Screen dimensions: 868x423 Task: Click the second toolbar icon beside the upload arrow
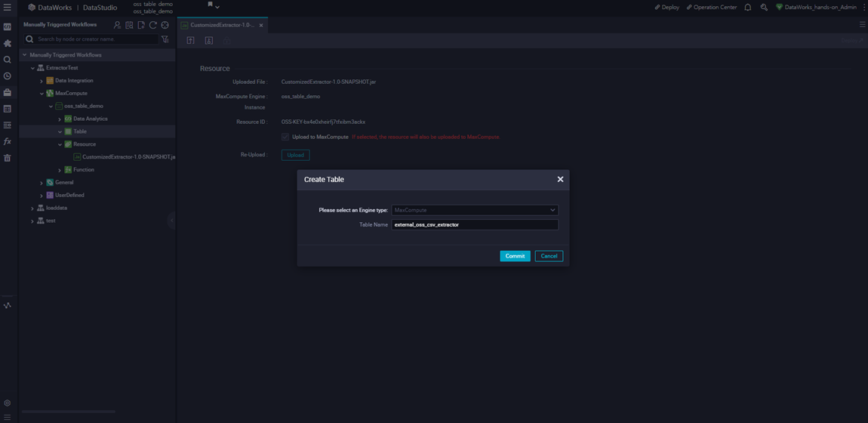[x=208, y=41]
